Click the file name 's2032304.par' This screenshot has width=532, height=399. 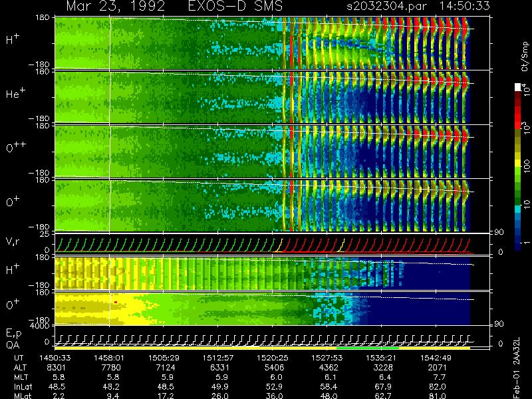(x=387, y=6)
